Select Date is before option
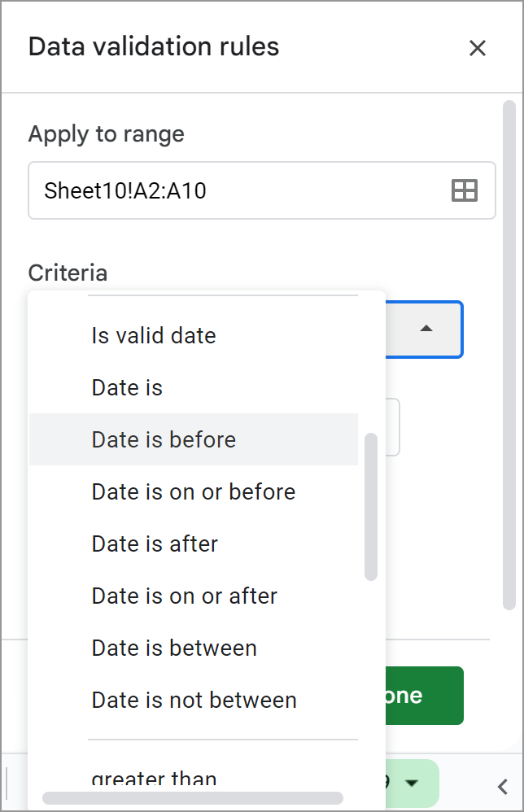 tap(163, 439)
